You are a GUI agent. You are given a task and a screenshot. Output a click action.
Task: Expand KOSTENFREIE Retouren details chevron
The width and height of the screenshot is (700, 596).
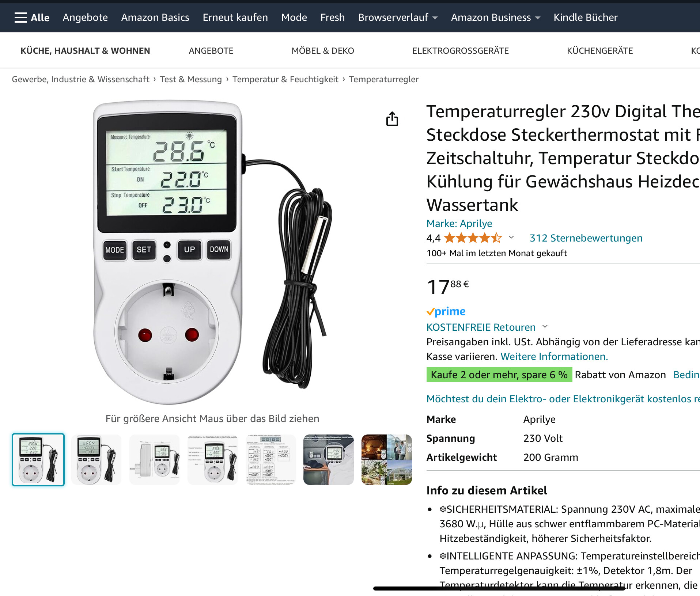tap(545, 327)
